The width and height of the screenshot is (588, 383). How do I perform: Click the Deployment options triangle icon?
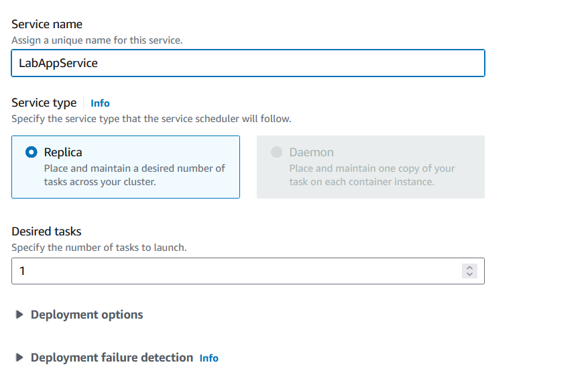[x=19, y=315]
